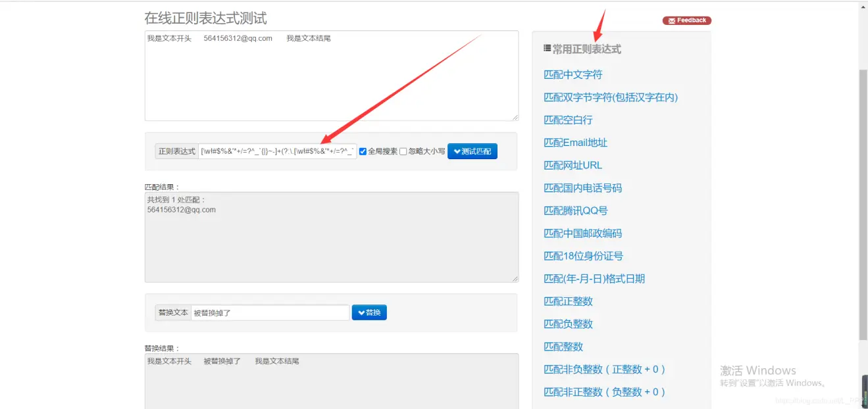Viewport: 868px width, 409px height.
Task: Toggle the 全局搜索 checkbox
Action: pyautogui.click(x=363, y=151)
